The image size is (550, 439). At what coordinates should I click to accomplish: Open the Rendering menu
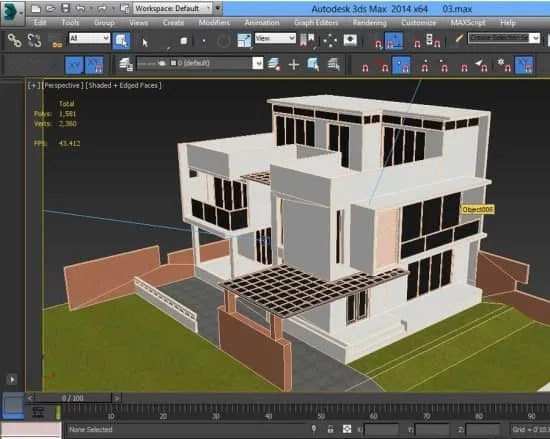pyautogui.click(x=369, y=23)
